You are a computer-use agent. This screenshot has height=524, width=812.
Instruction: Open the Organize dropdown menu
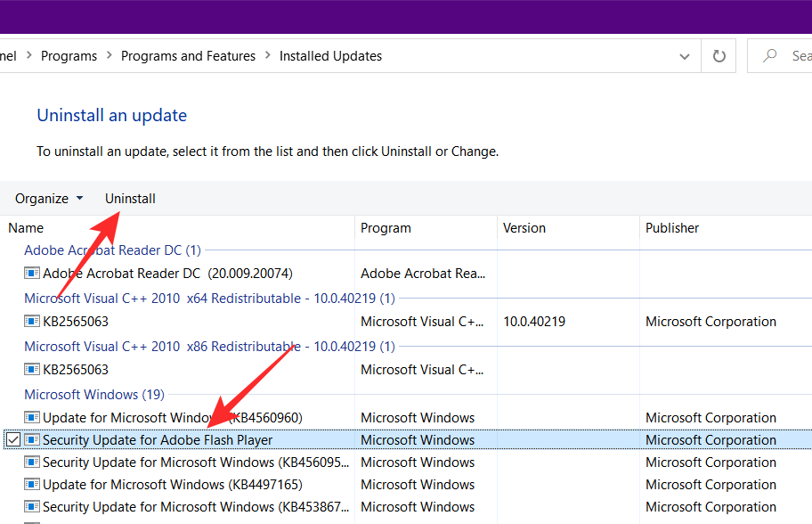coord(49,199)
